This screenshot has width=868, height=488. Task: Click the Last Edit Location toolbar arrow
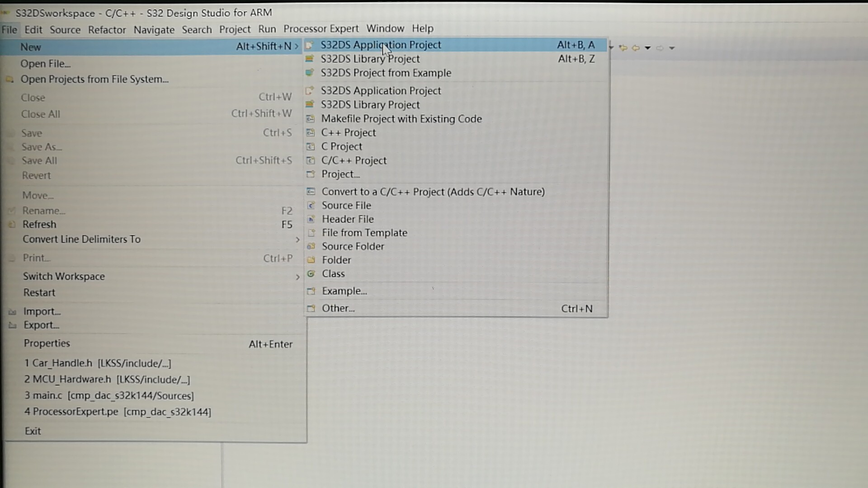[623, 48]
